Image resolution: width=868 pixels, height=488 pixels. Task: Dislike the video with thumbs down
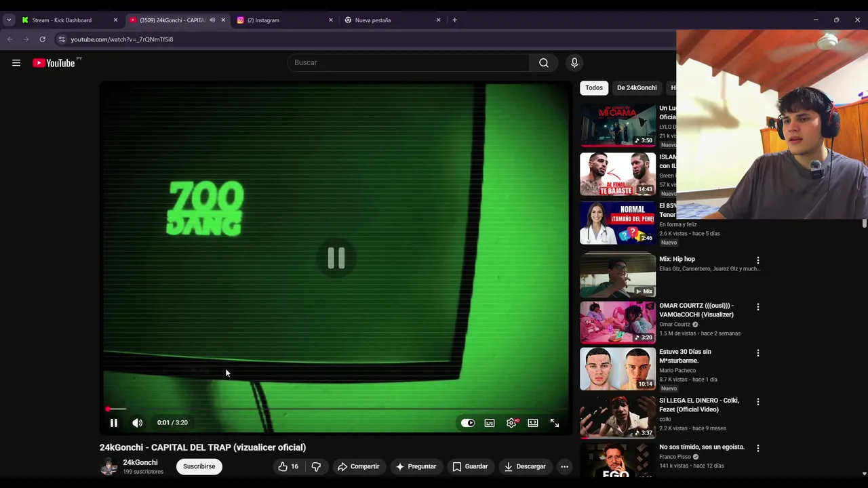tap(316, 466)
